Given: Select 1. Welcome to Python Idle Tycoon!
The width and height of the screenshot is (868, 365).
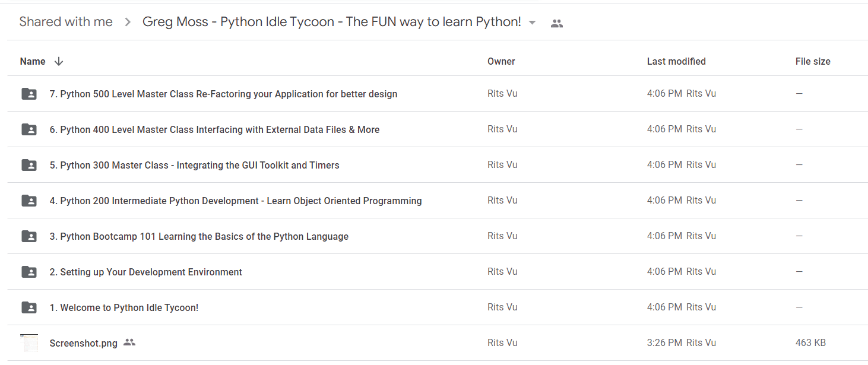Looking at the screenshot, I should tap(124, 307).
